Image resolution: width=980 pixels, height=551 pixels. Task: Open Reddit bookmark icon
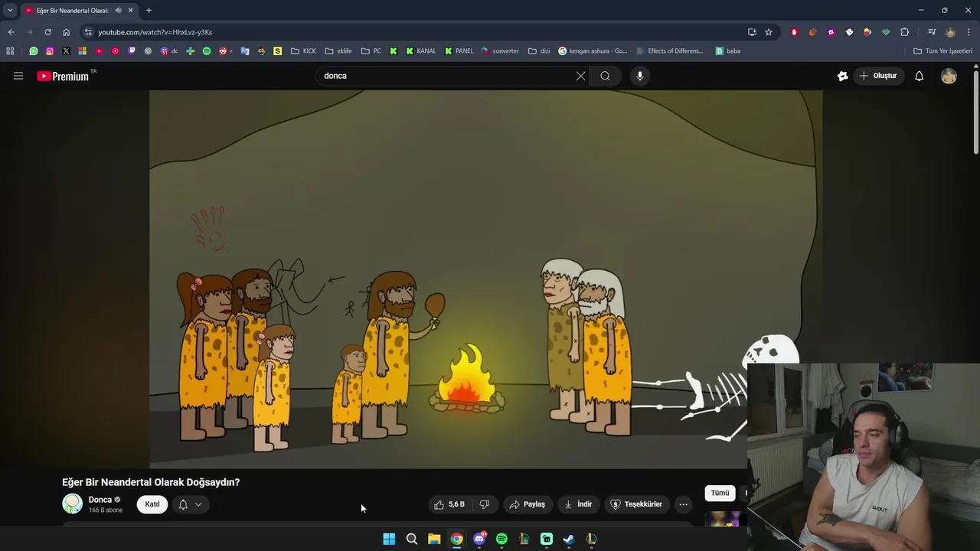click(223, 51)
